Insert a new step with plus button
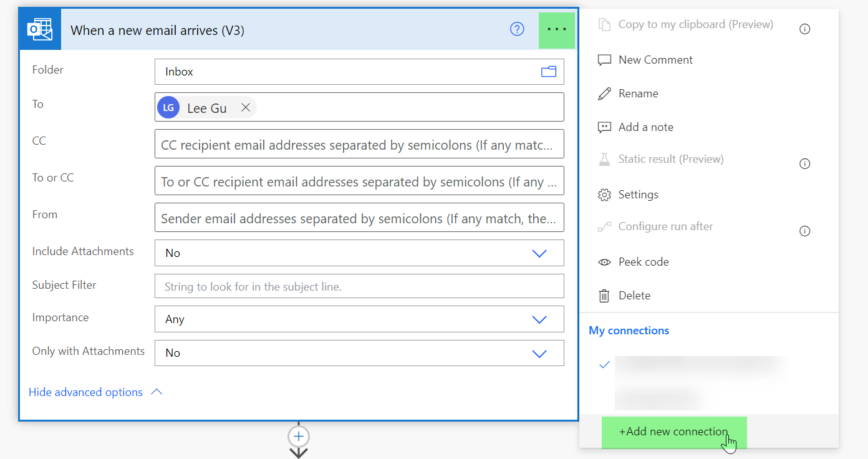 (x=299, y=435)
